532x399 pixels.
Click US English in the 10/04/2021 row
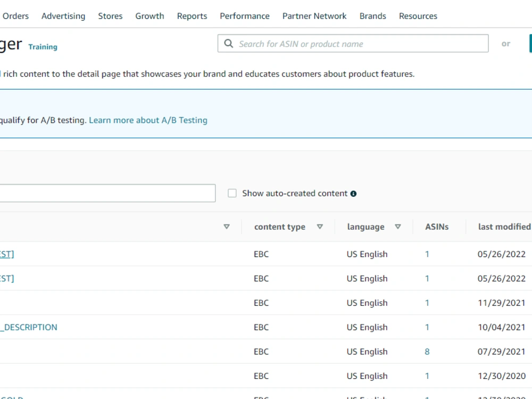tap(367, 327)
